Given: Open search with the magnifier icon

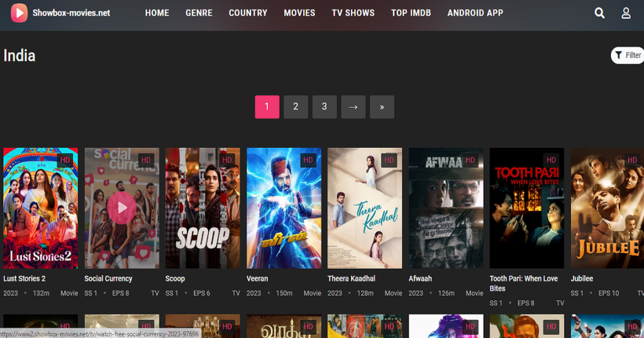Looking at the screenshot, I should click(x=599, y=13).
